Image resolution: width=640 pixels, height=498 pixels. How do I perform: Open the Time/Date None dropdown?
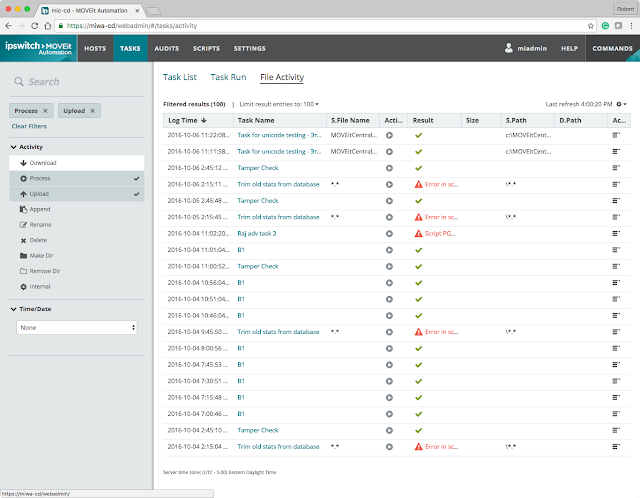point(77,327)
